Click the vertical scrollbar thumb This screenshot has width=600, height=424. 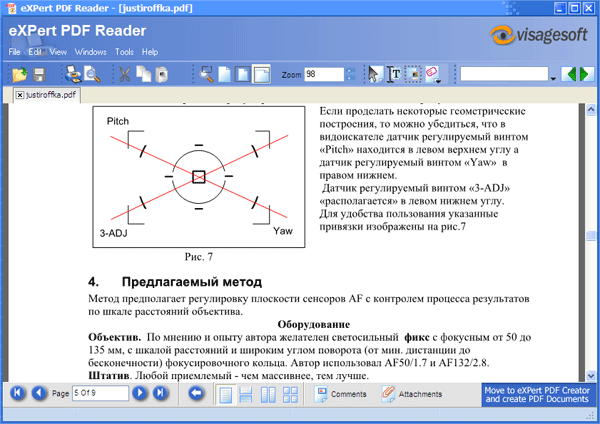pos(591,236)
